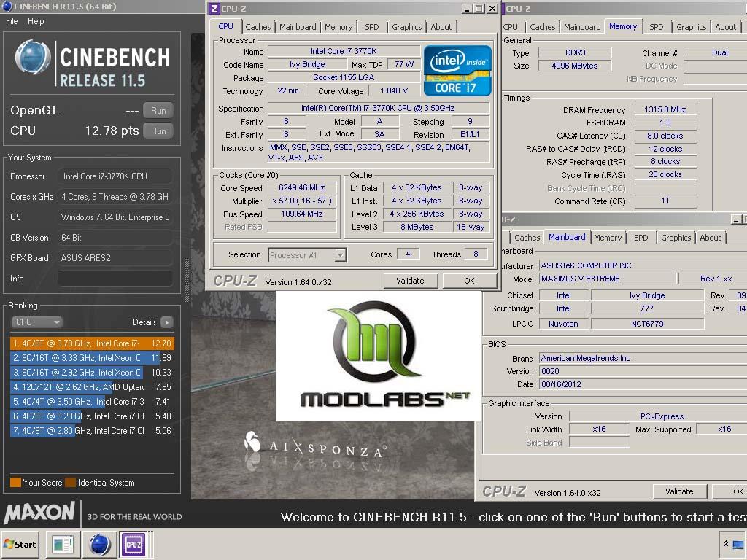Click the system tray network monitor icon
747x560 pixels.
pos(739,544)
